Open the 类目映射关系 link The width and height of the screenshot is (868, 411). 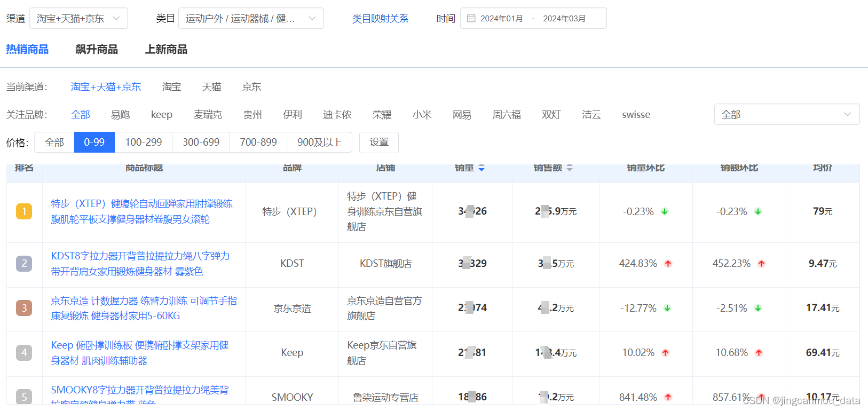click(380, 19)
